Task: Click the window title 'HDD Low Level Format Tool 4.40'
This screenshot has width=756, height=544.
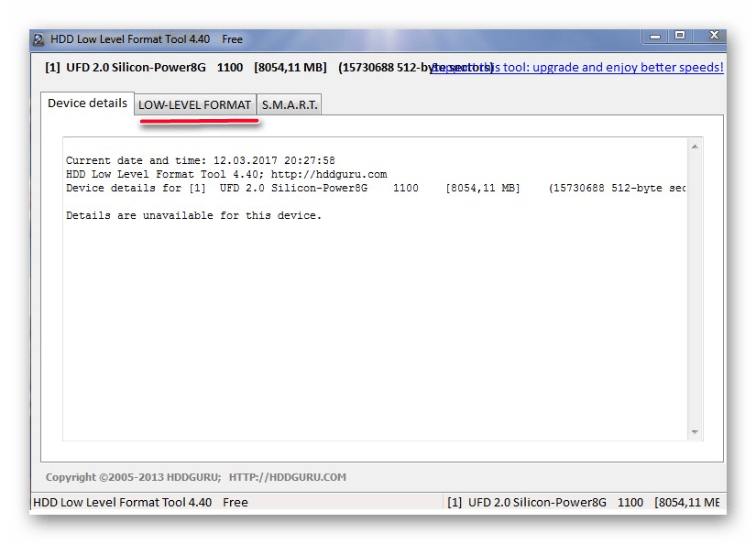Action: click(130, 39)
